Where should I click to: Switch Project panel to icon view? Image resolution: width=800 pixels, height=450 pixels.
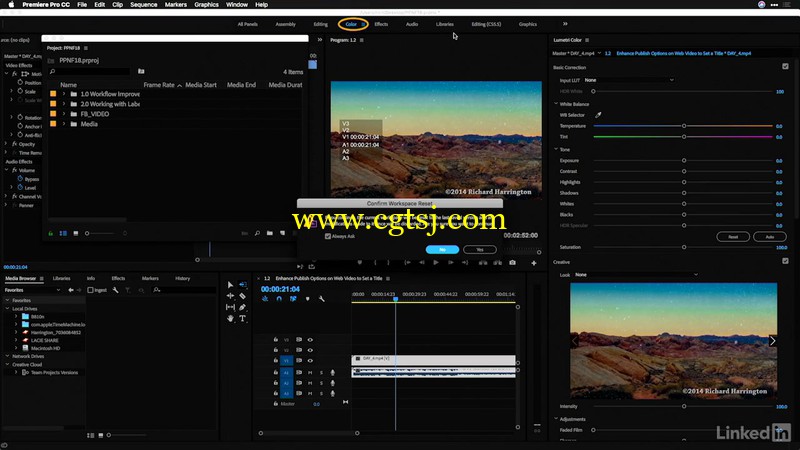click(76, 233)
